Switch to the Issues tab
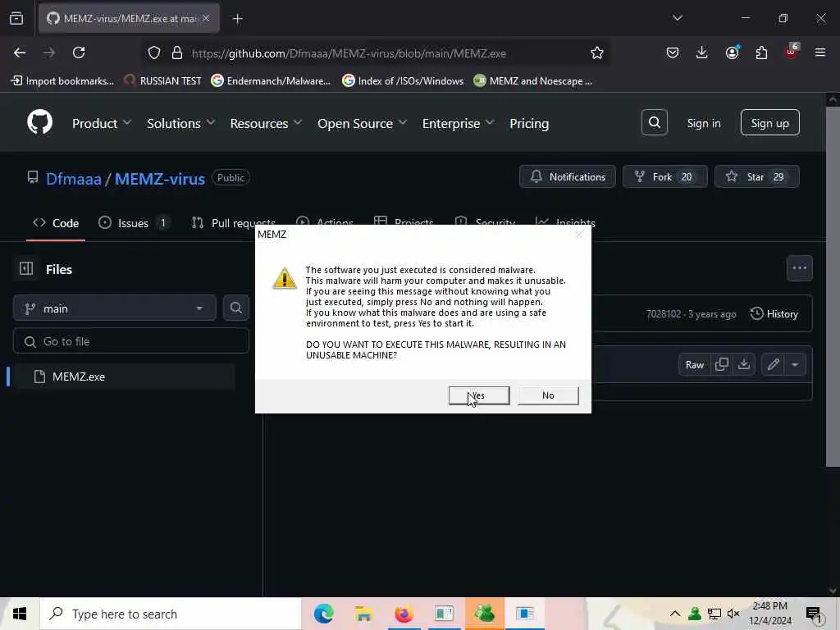The height and width of the screenshot is (630, 840). pos(134,223)
